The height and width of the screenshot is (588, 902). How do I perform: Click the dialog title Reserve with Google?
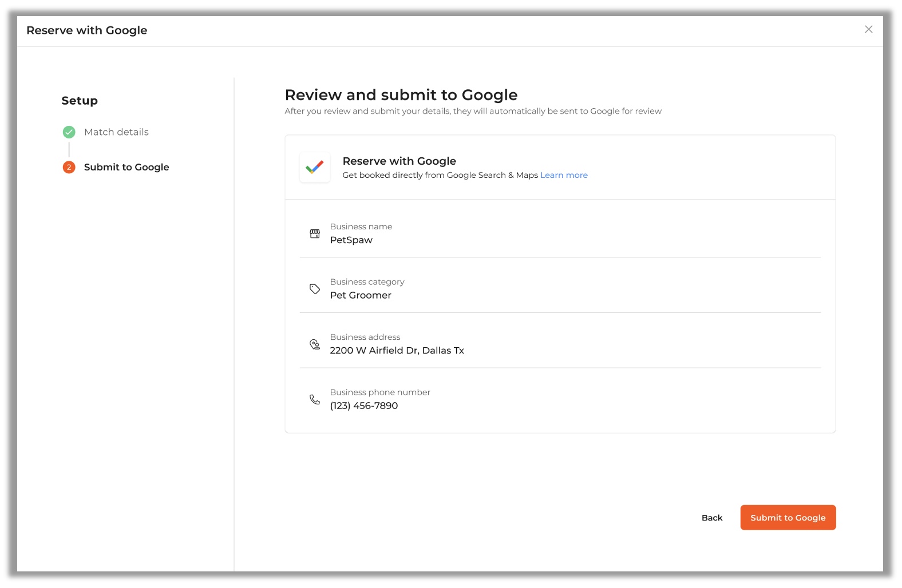86,30
